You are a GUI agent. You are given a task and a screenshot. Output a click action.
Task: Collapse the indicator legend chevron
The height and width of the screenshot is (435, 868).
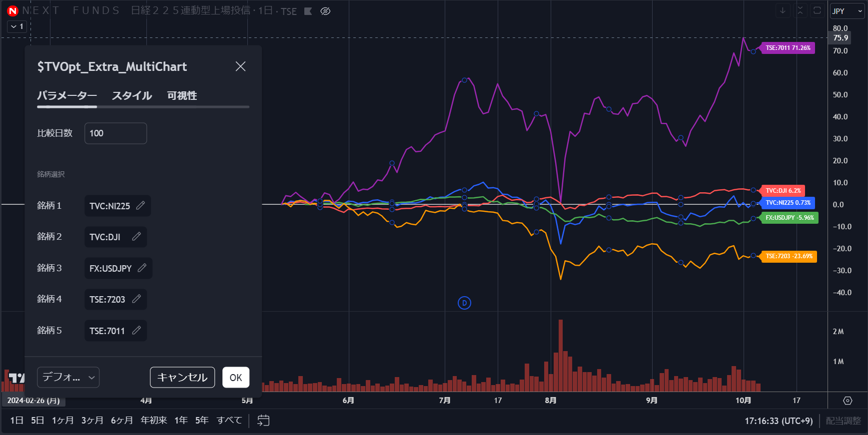pos(17,26)
